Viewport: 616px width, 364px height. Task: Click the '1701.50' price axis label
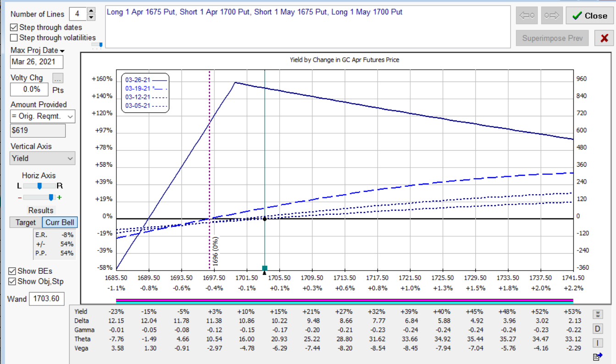pyautogui.click(x=247, y=278)
